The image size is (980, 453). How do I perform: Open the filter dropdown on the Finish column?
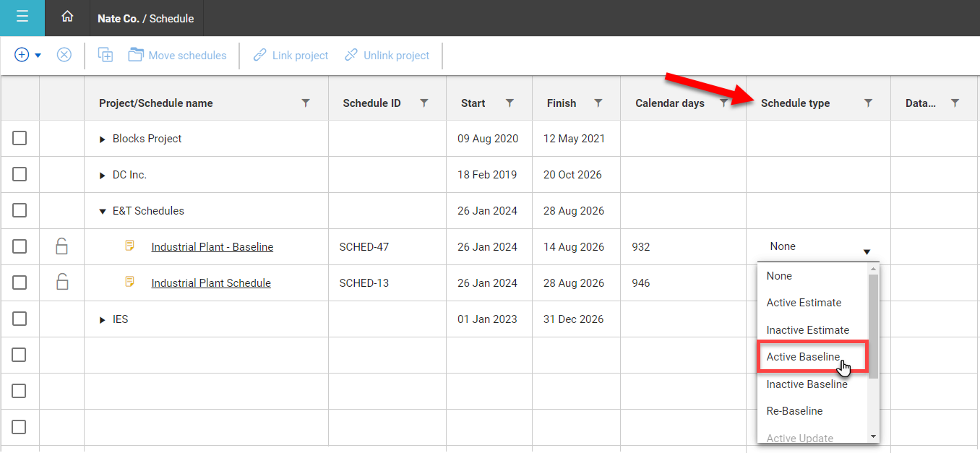[598, 103]
